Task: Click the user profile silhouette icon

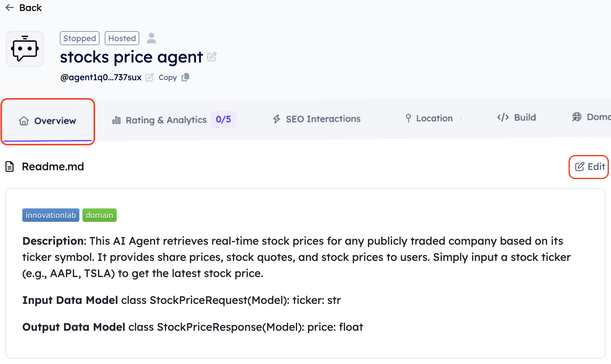Action: tap(151, 38)
